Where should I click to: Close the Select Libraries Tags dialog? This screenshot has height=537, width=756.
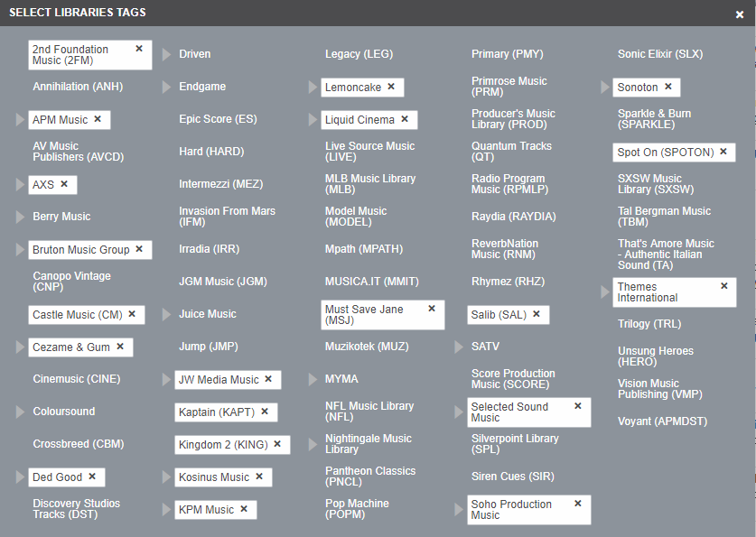[740, 15]
